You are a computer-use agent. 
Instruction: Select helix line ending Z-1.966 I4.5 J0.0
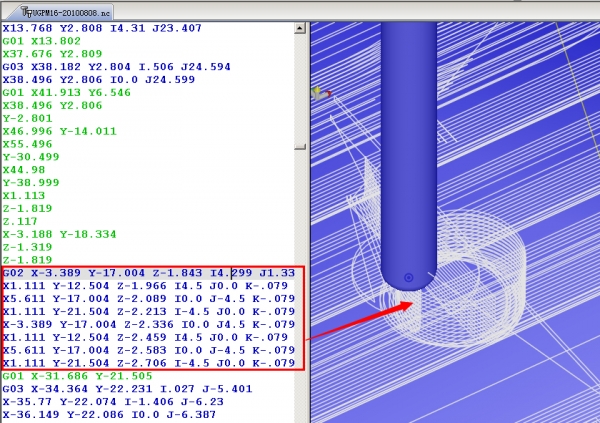(145, 286)
